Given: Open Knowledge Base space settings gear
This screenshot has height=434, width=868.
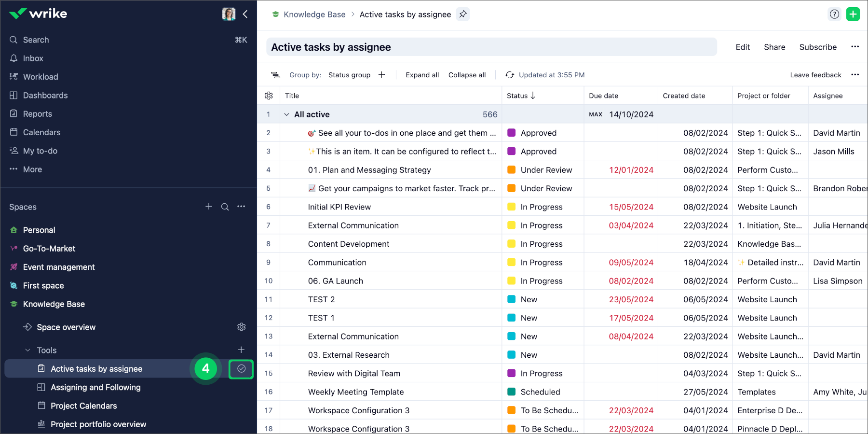Looking at the screenshot, I should 242,327.
